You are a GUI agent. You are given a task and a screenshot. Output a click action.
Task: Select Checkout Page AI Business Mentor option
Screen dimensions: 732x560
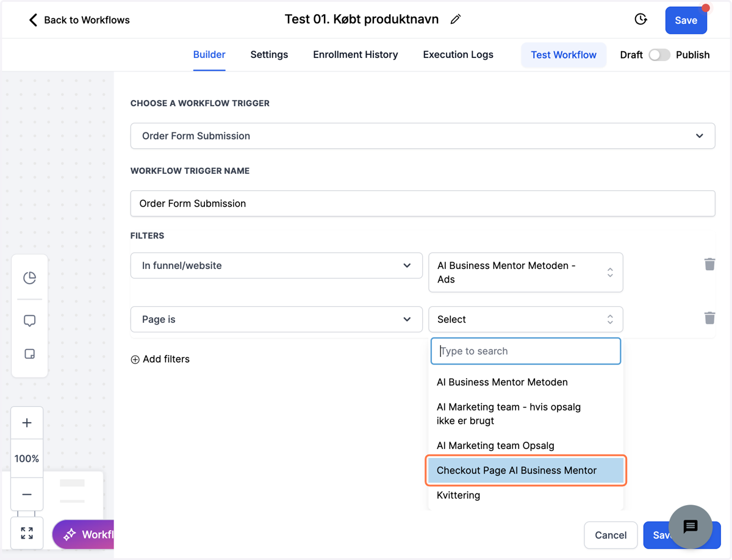coord(526,471)
